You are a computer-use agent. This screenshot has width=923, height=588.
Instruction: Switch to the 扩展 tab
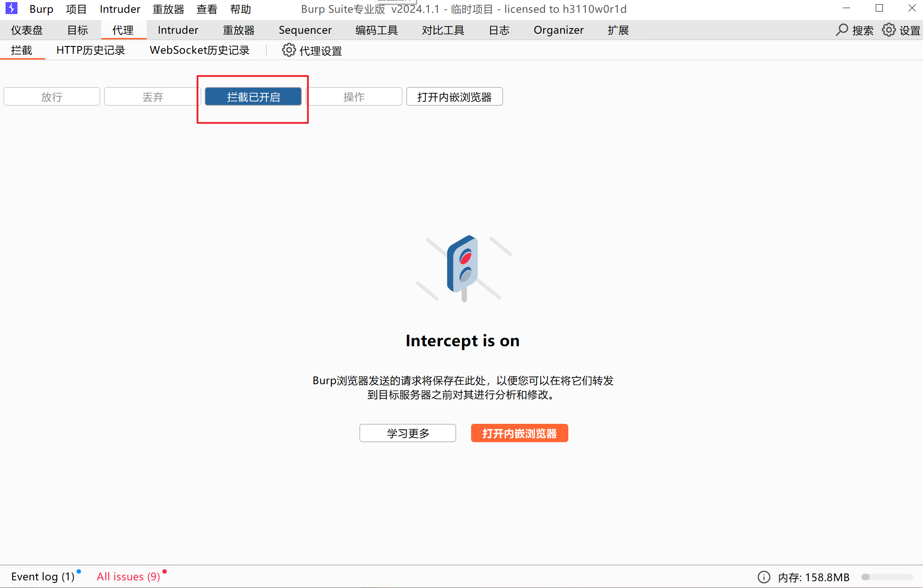click(x=619, y=30)
